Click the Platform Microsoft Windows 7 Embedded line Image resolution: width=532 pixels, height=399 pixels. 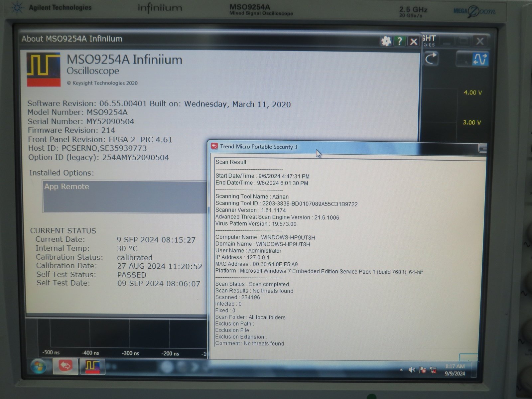point(319,271)
